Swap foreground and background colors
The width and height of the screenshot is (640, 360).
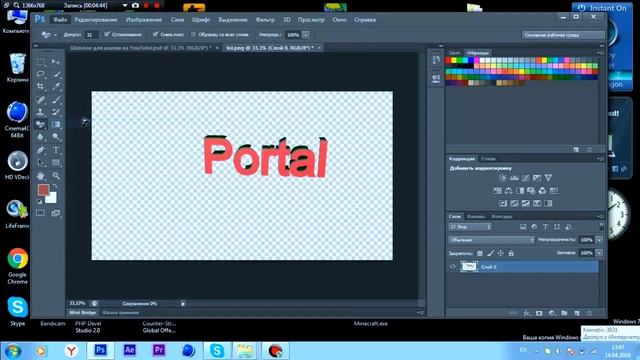(55, 187)
